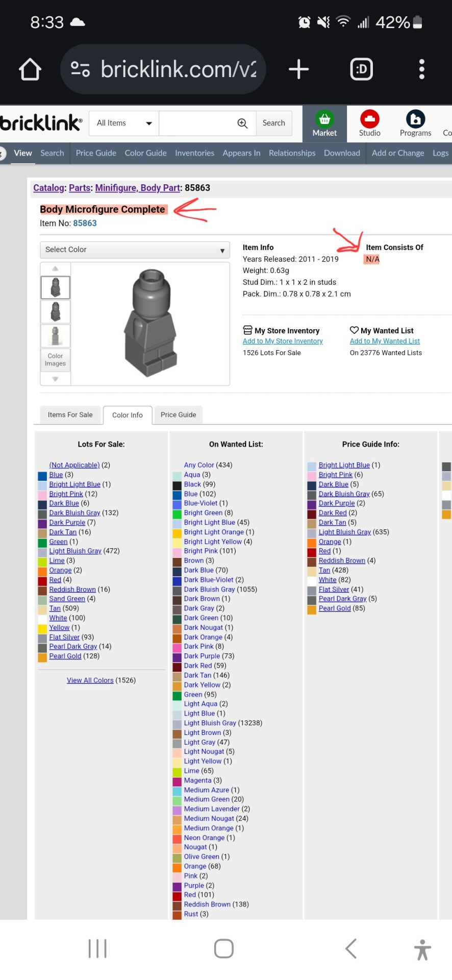Screen dimensions: 452x980
Task: Switch to Price Guide tab below image
Action: pos(178,415)
